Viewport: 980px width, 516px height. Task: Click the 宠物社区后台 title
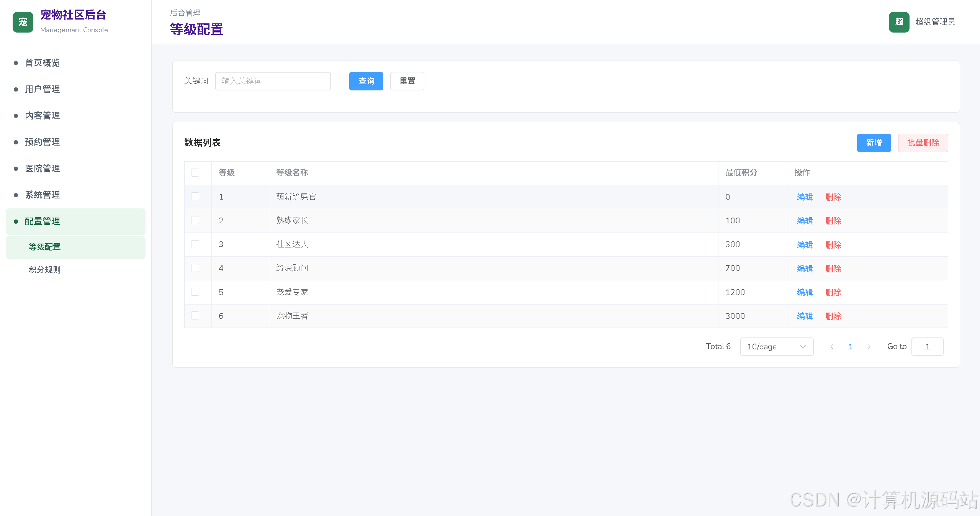(x=73, y=15)
